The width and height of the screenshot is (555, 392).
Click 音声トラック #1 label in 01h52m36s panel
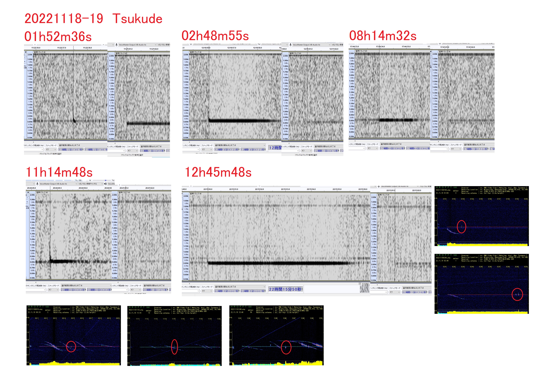tap(40, 52)
